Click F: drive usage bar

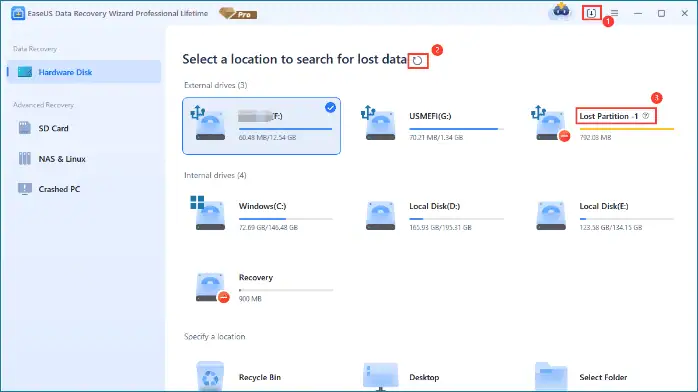(285, 129)
